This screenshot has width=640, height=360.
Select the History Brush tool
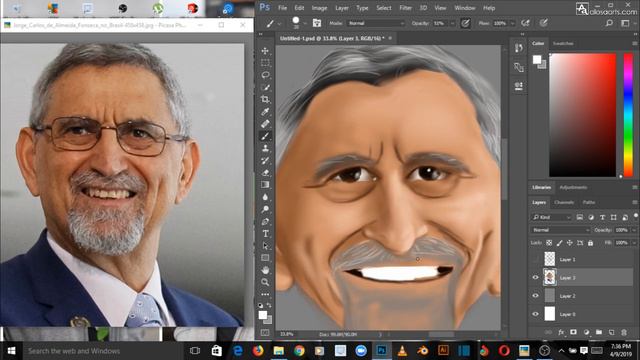point(265,160)
